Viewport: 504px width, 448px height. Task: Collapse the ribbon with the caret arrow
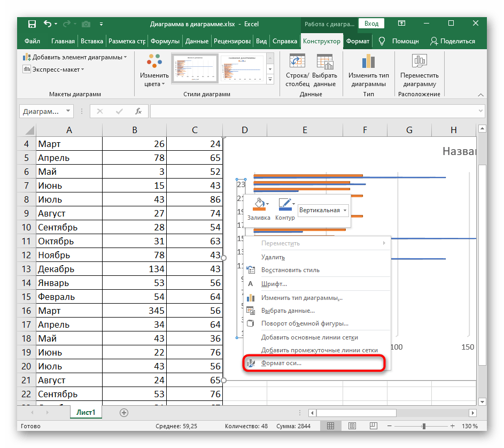[480, 95]
